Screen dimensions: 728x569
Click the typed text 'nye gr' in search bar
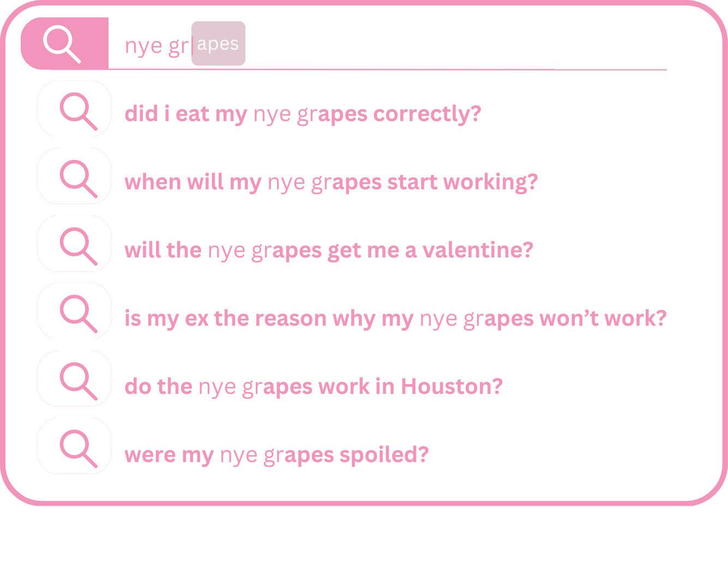click(x=157, y=45)
